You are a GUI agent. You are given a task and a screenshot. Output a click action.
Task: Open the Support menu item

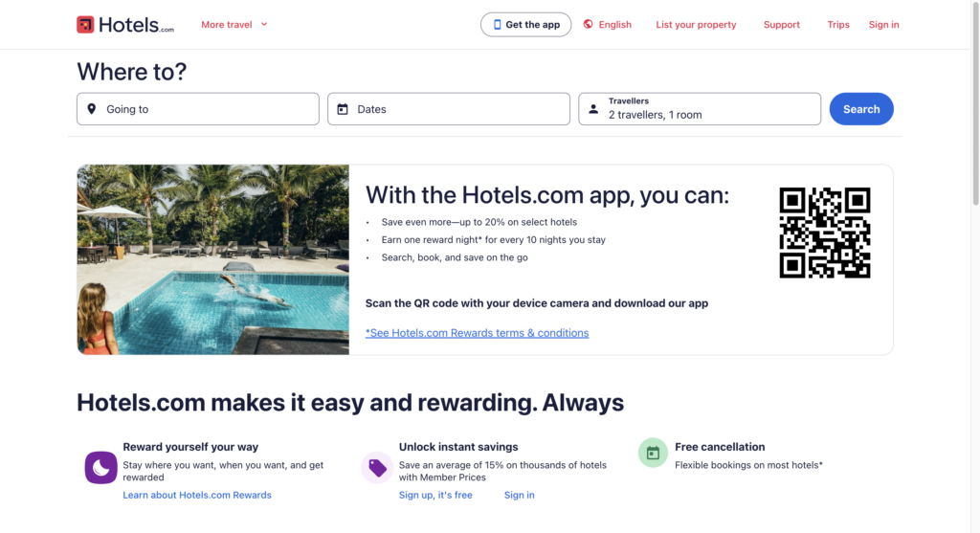[x=781, y=24]
